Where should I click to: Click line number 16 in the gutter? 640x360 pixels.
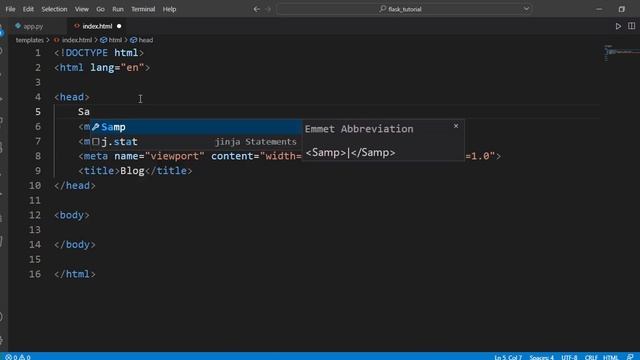click(35, 274)
